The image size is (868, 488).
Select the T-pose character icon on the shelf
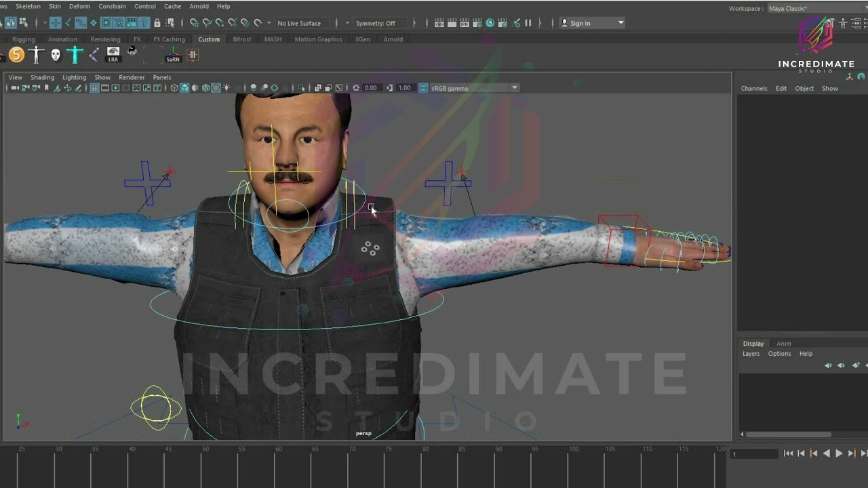coord(35,54)
